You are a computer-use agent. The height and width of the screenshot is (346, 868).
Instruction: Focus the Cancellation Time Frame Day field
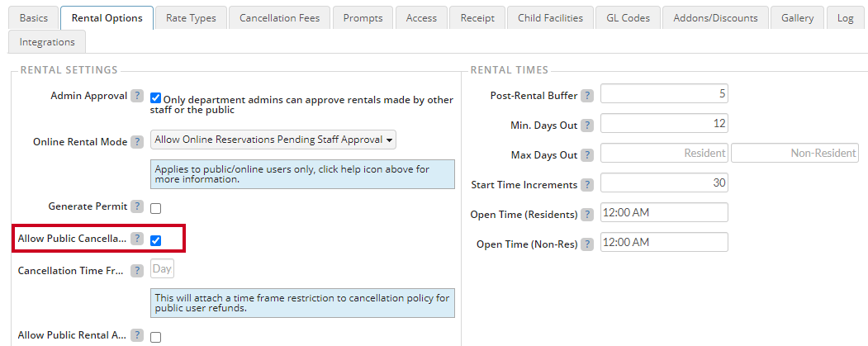click(x=162, y=269)
